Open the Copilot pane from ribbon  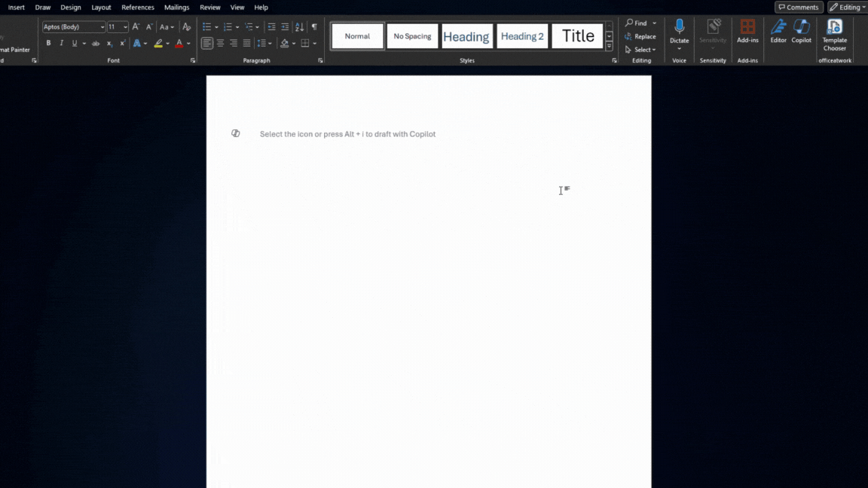click(x=801, y=29)
